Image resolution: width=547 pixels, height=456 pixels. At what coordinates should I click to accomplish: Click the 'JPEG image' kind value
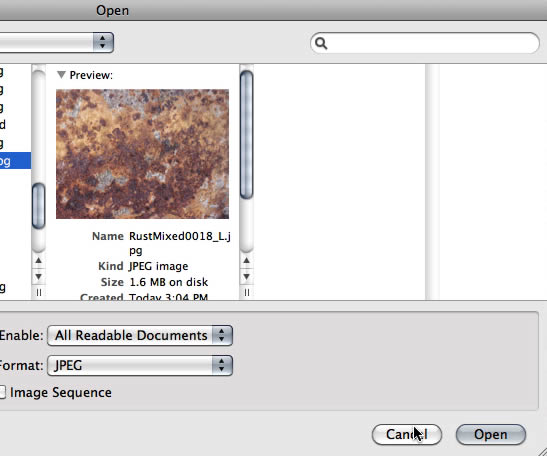coord(158,266)
